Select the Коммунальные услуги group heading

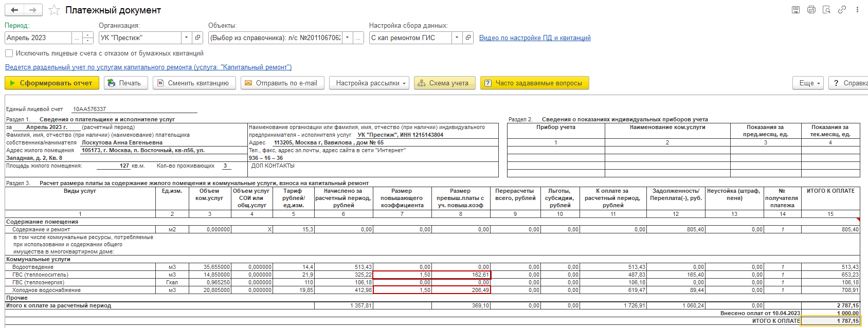pos(38,259)
